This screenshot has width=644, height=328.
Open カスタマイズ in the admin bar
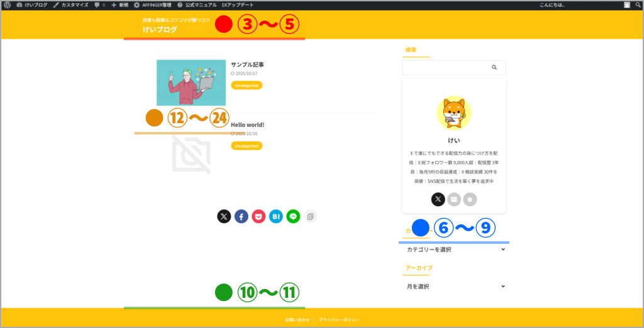[x=70, y=5]
